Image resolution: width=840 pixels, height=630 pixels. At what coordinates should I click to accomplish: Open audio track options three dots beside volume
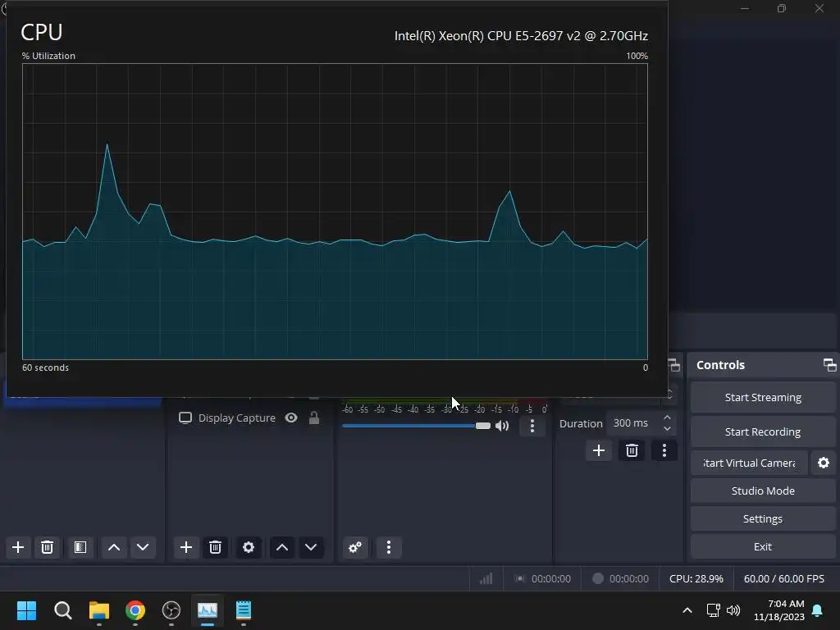(532, 426)
